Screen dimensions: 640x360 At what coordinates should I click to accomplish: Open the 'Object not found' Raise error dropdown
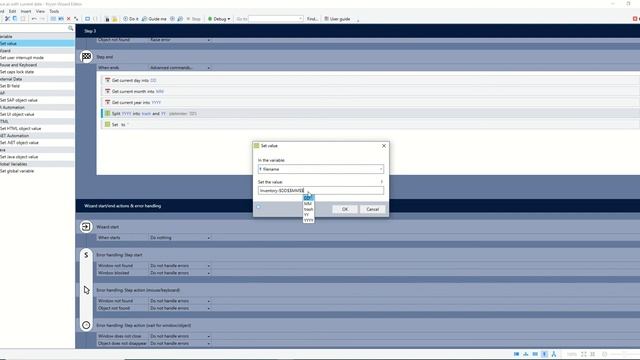click(180, 40)
